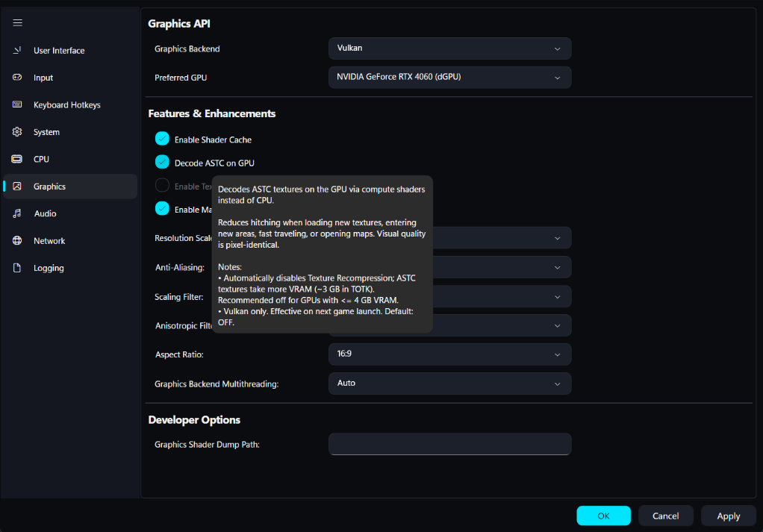
Task: Uncheck Decode ASTC on GPU
Action: click(x=162, y=163)
